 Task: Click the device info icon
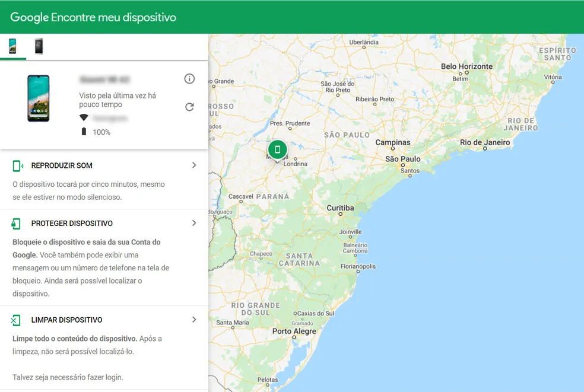[189, 79]
